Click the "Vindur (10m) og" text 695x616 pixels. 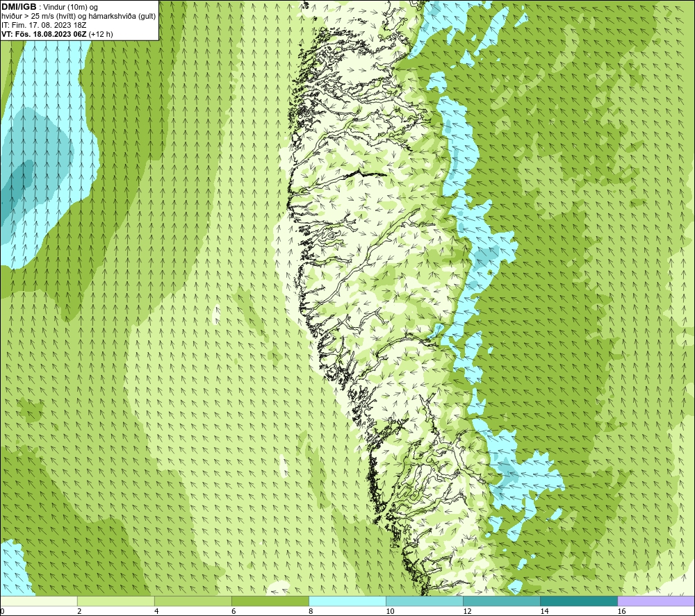click(x=70, y=8)
